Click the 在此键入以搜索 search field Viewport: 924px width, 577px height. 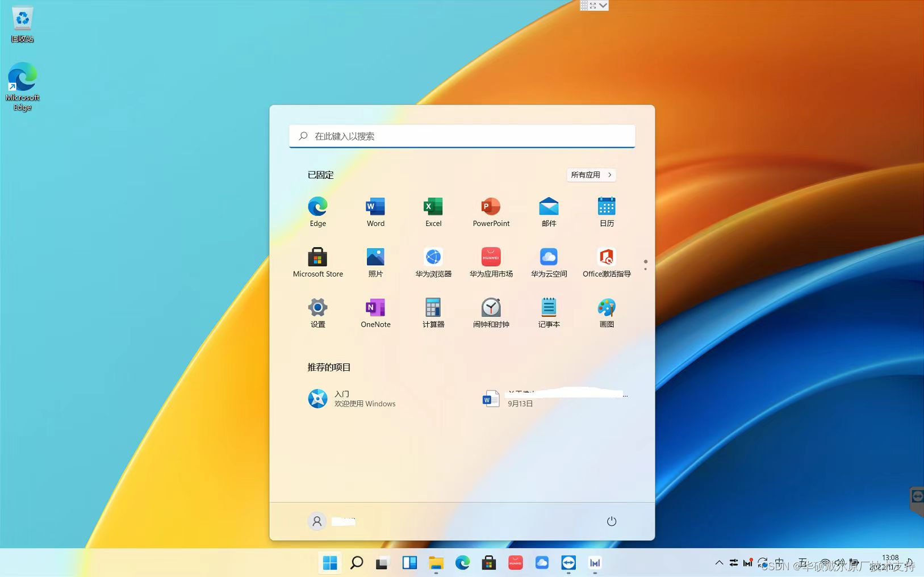(x=462, y=136)
